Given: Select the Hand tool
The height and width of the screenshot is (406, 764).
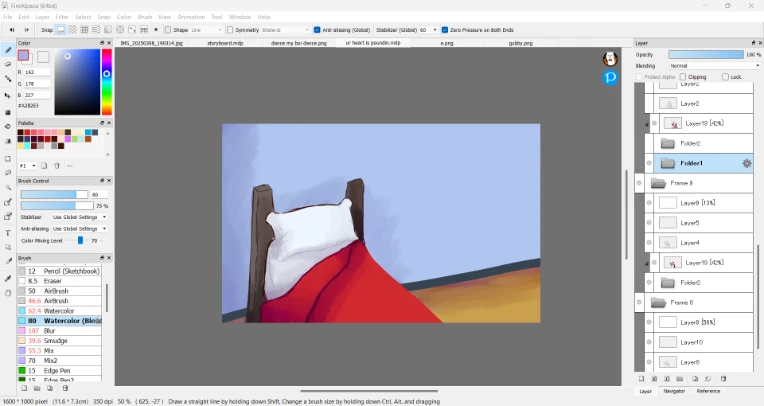Looking at the screenshot, I should pyautogui.click(x=8, y=293).
